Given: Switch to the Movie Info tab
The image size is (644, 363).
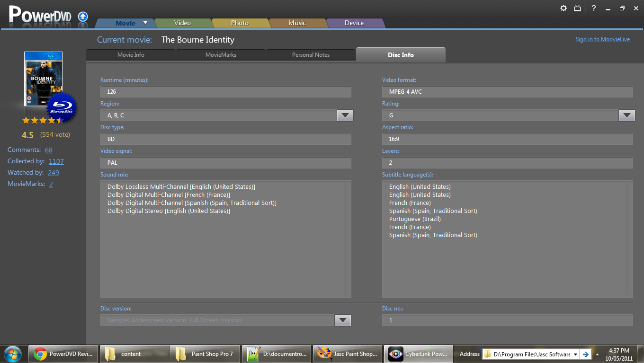Looking at the screenshot, I should (131, 55).
